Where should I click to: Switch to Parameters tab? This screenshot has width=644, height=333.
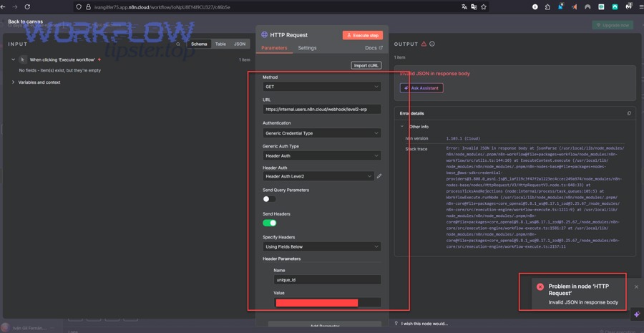click(x=274, y=48)
